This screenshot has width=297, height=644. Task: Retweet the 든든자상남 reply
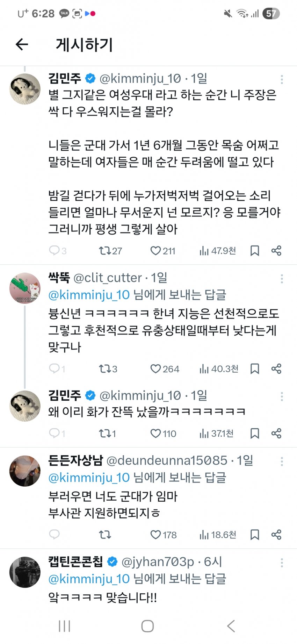105,535
